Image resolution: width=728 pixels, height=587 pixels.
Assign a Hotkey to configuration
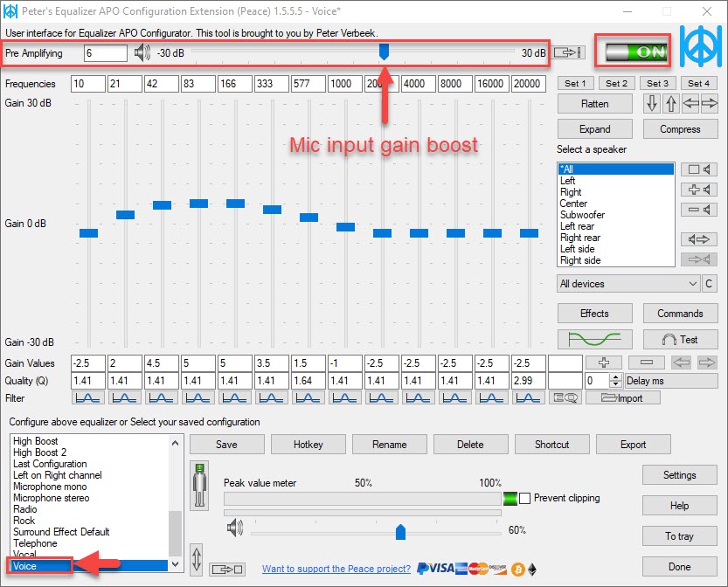tap(309, 444)
